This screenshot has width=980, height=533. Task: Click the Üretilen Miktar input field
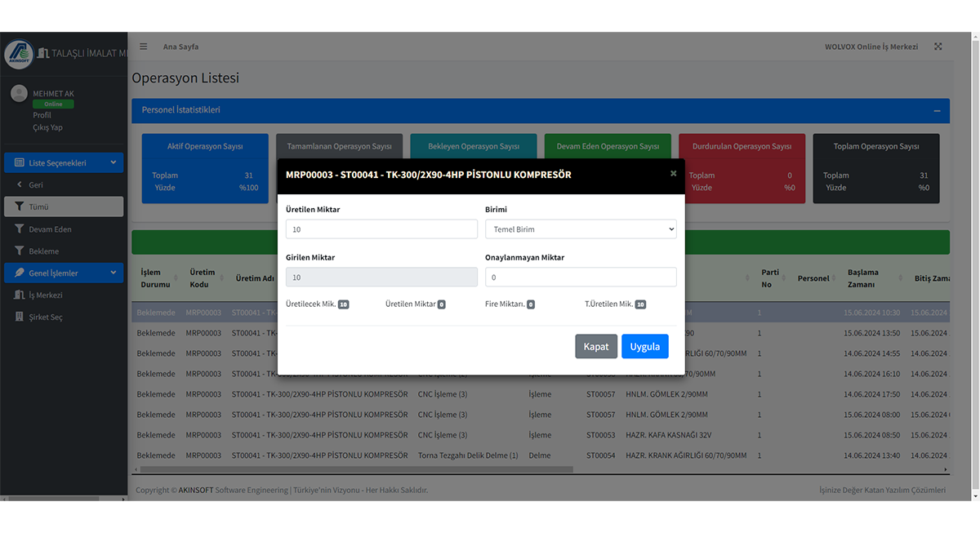pos(381,229)
